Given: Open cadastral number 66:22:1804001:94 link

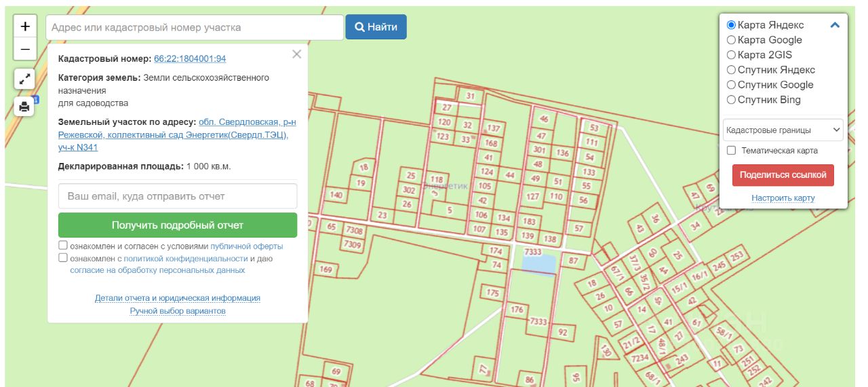Looking at the screenshot, I should point(190,59).
